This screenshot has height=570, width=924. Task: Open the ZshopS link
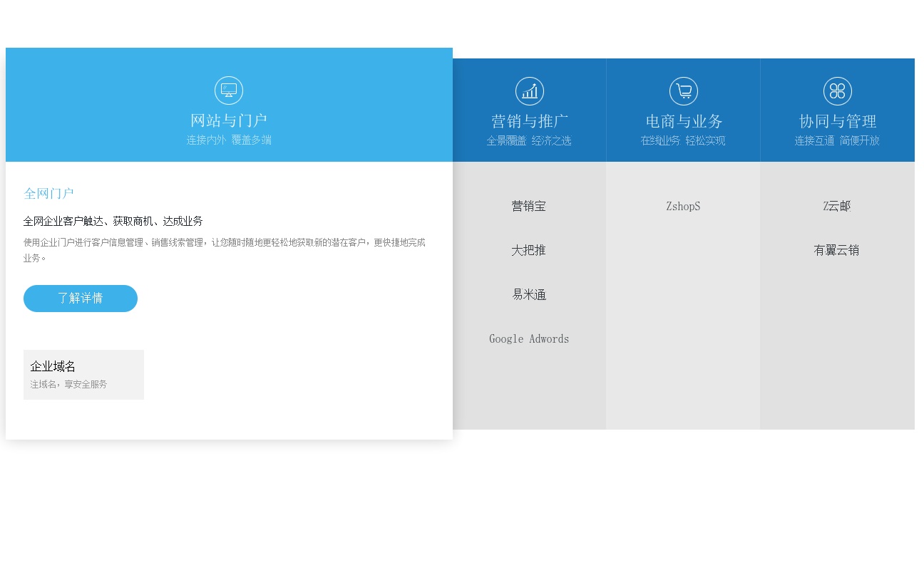[683, 207]
